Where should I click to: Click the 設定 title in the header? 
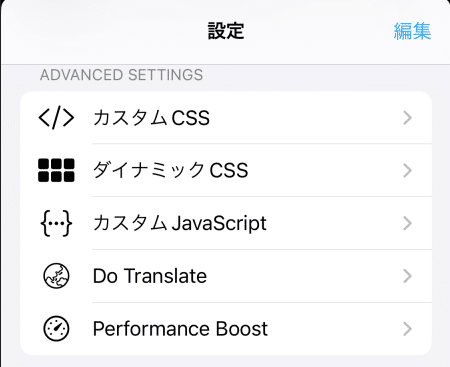pyautogui.click(x=226, y=31)
